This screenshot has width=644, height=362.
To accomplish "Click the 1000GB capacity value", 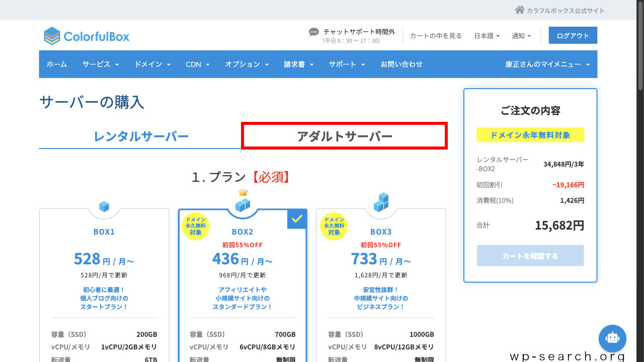I will (421, 334).
